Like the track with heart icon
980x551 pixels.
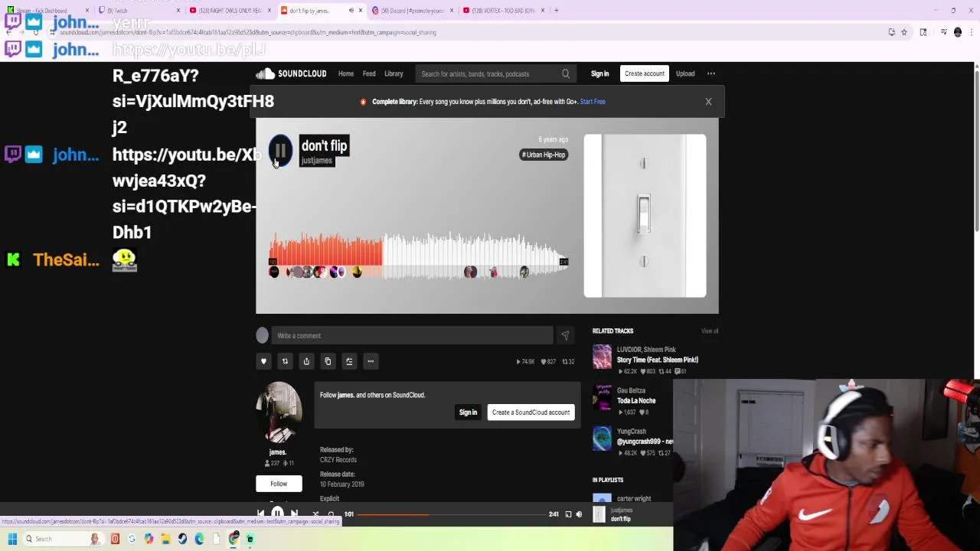[x=263, y=361]
